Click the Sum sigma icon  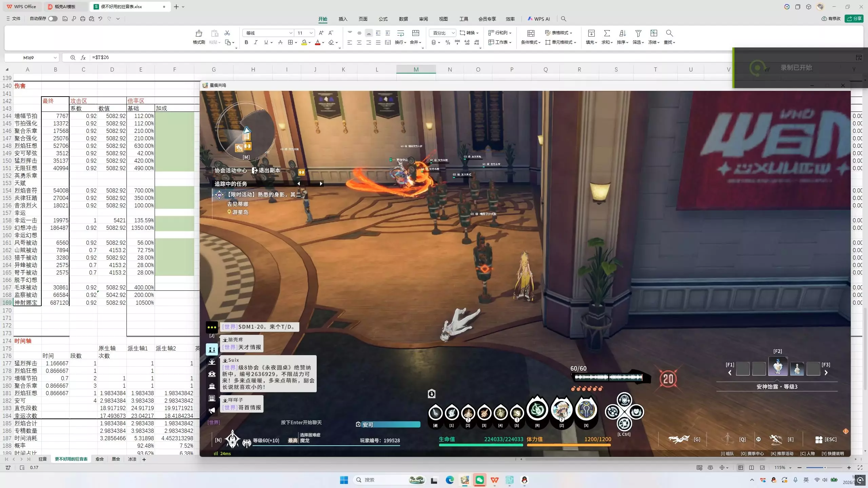607,33
